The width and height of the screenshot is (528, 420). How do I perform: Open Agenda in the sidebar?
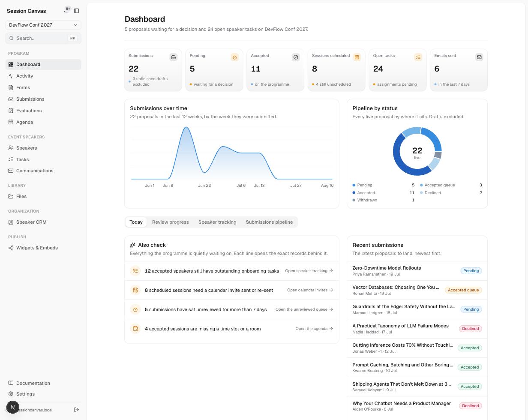[43, 122]
